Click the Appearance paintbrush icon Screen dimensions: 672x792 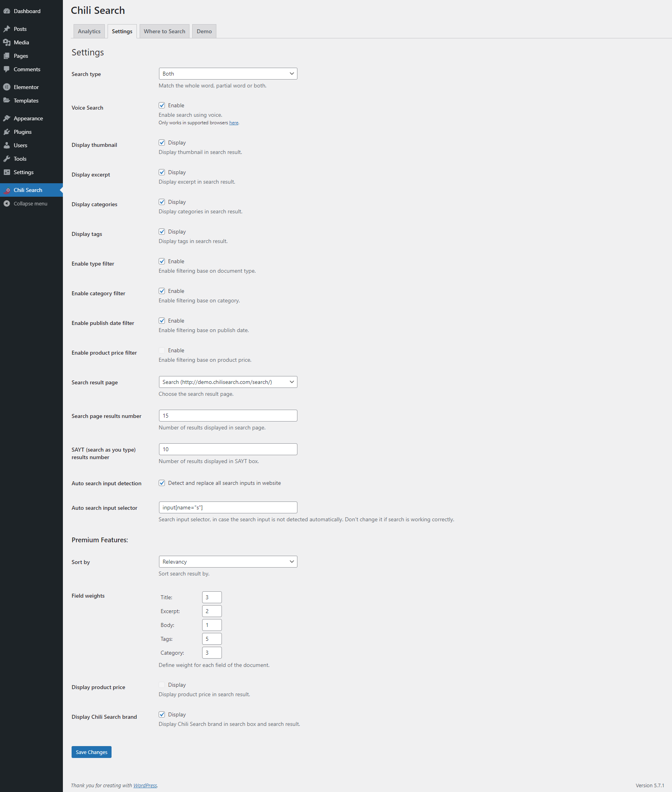point(7,118)
